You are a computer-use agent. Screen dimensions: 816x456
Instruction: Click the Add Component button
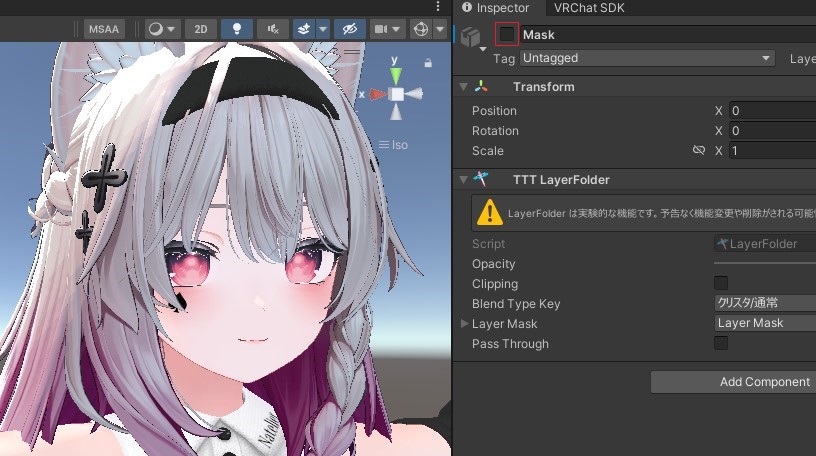pyautogui.click(x=733, y=382)
